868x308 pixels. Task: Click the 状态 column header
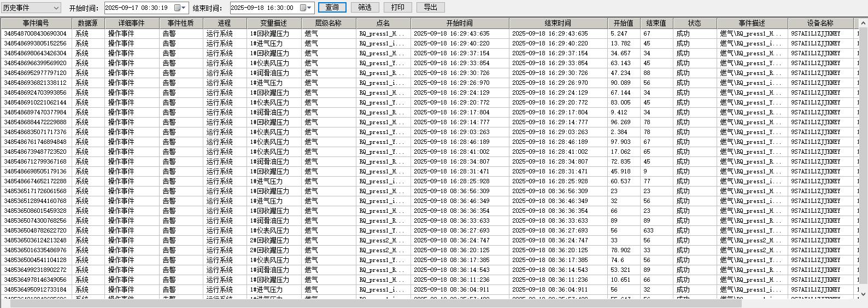pos(694,23)
